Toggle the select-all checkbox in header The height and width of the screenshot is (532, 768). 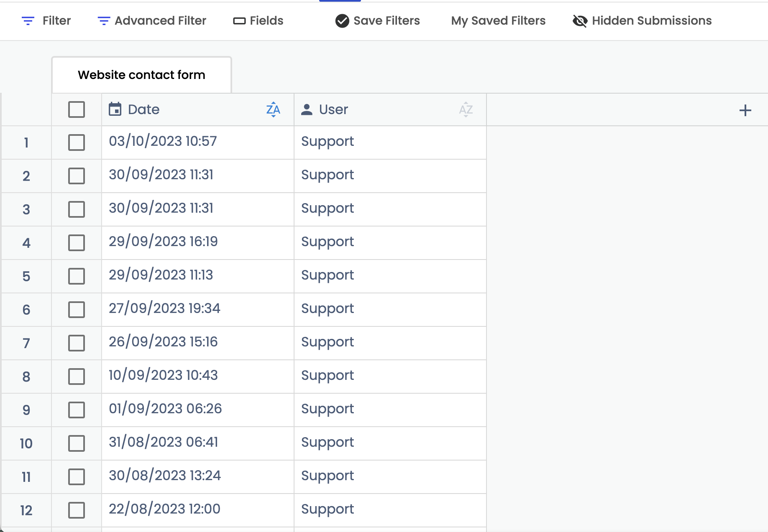(x=77, y=109)
